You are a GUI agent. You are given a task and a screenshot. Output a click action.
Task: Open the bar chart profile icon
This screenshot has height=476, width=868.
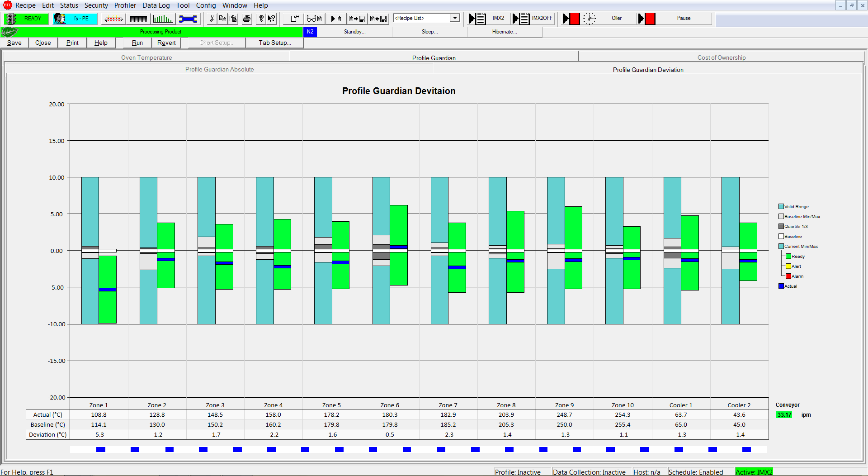tap(162, 19)
